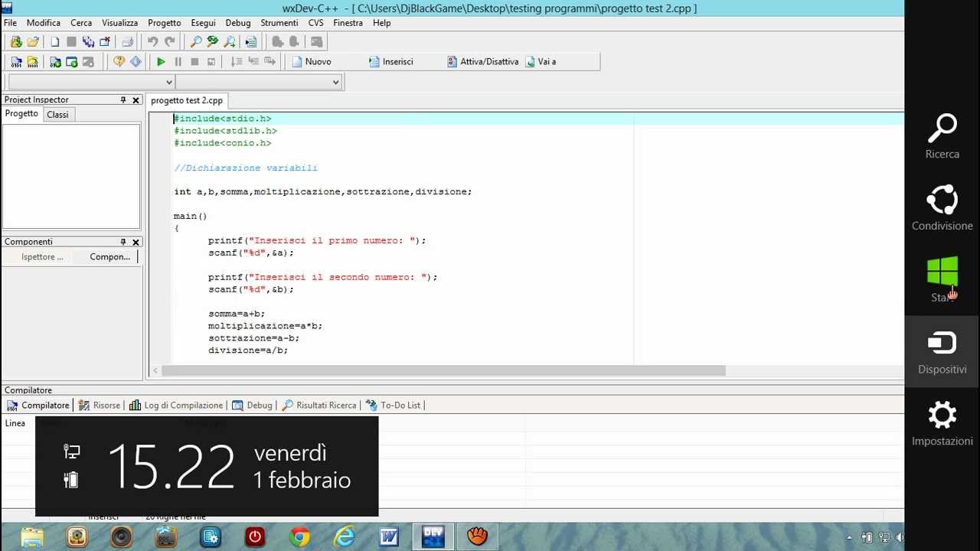Click the Print toolbar icon
This screenshot has height=551, width=980.
(x=128, y=42)
